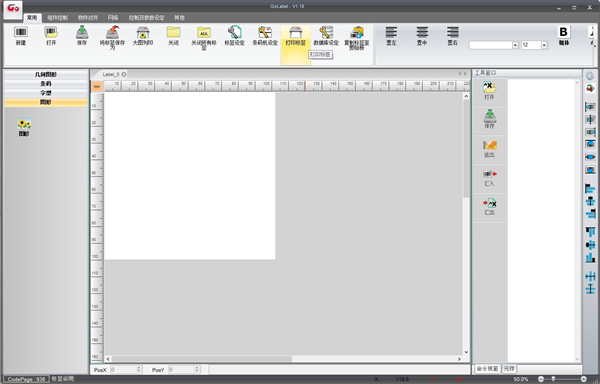This screenshot has width=600, height=384.
Task: Expand the 条码 barcode section in sidebar
Action: (x=46, y=84)
